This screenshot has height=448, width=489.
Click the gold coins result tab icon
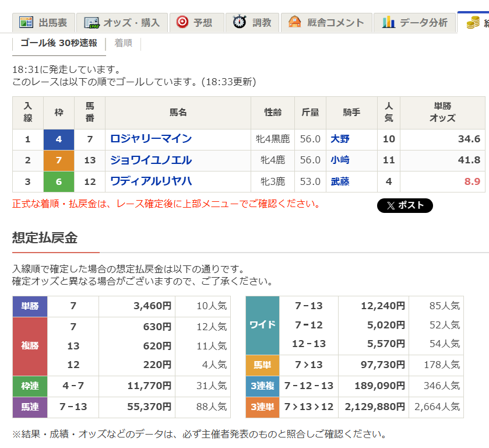473,23
